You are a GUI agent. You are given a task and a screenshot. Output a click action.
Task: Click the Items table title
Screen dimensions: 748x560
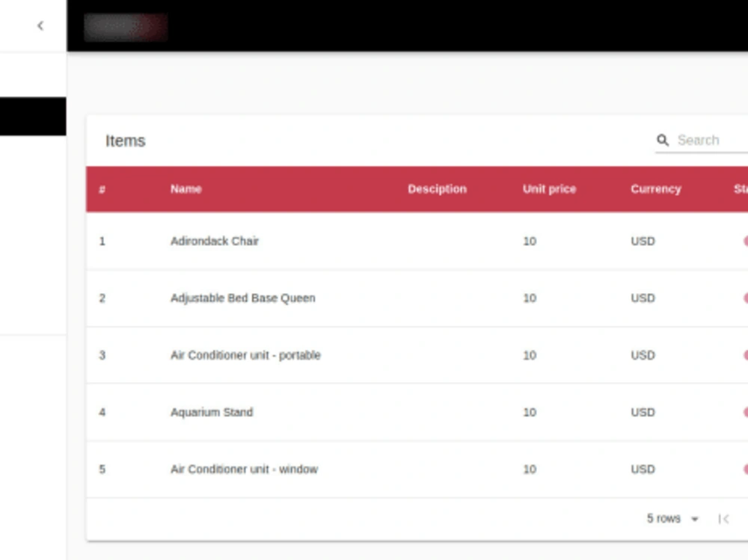point(125,141)
